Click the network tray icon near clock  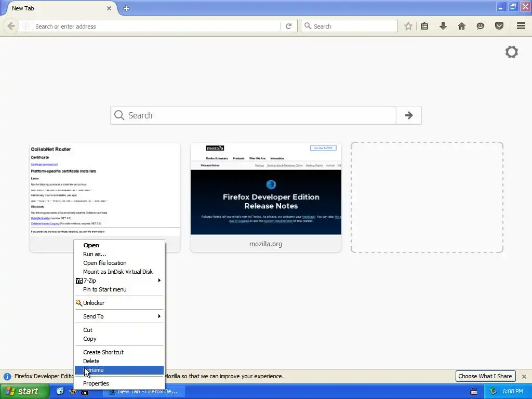(x=493, y=392)
